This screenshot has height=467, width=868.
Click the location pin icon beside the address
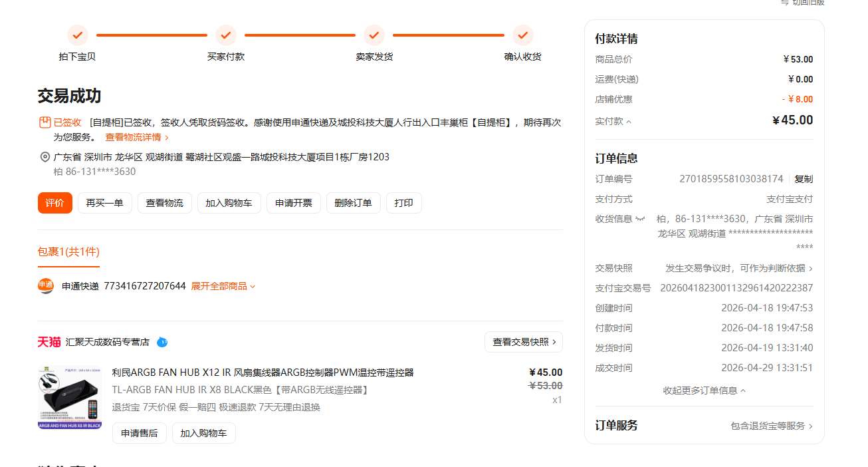click(45, 157)
